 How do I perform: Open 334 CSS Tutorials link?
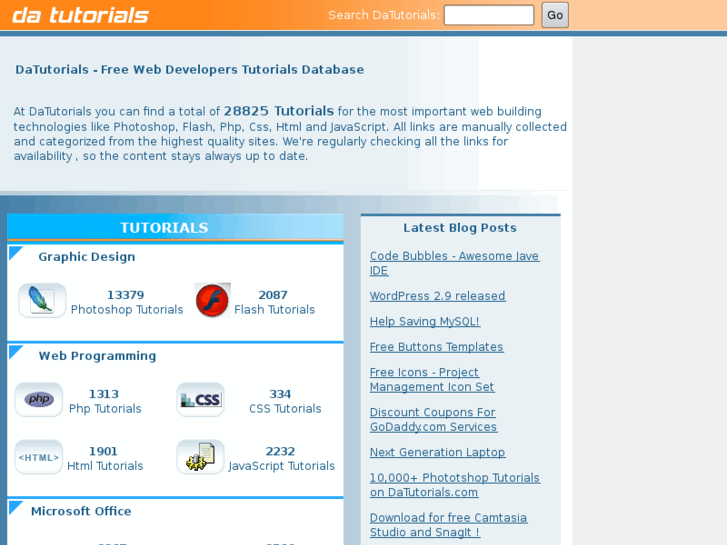285,402
